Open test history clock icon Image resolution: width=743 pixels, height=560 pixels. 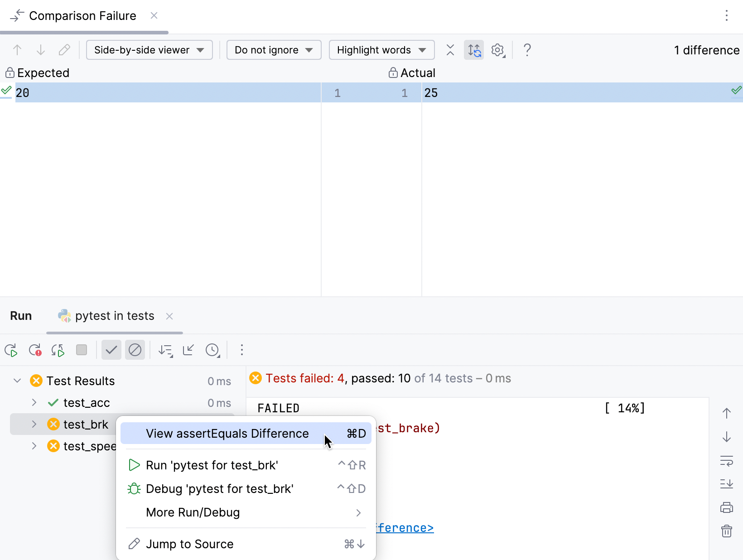212,350
